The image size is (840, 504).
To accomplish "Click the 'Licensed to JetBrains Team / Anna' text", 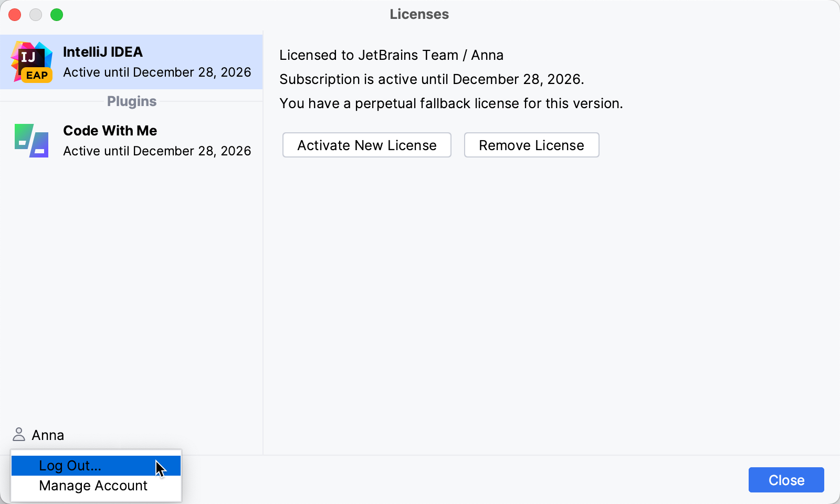I will click(391, 55).
